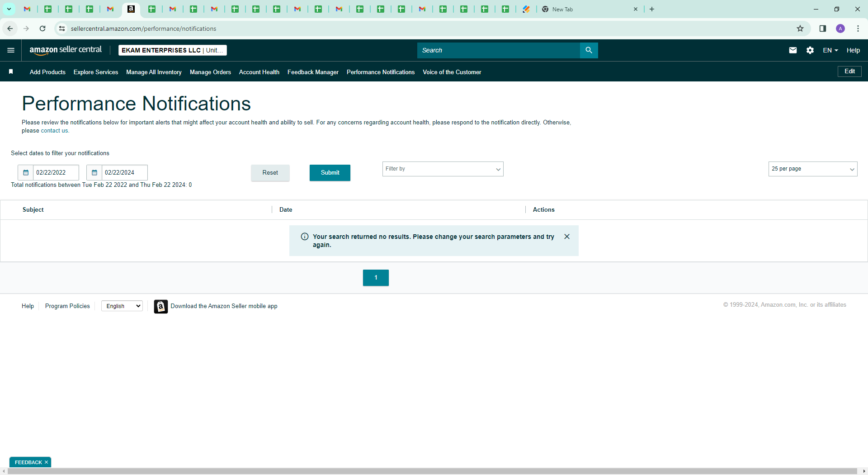Open Add Products menu item
The image size is (868, 475).
(x=47, y=72)
